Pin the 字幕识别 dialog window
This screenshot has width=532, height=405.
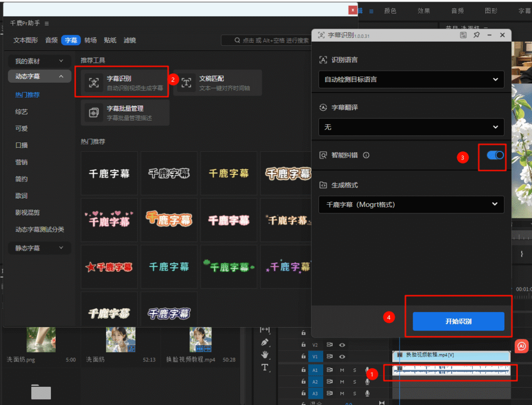click(476, 35)
